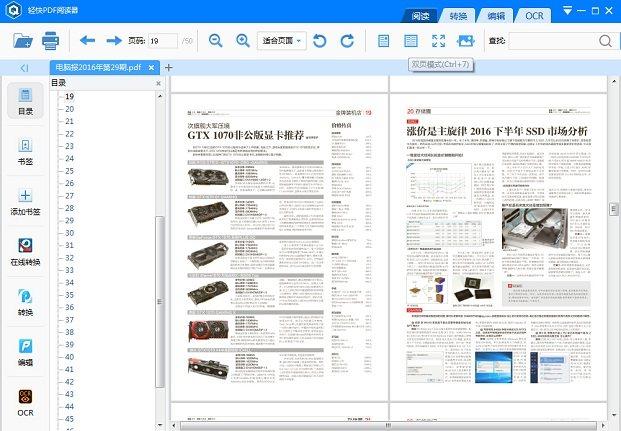
Task: Open the title bar dropdown menu icon
Action: click(568, 11)
